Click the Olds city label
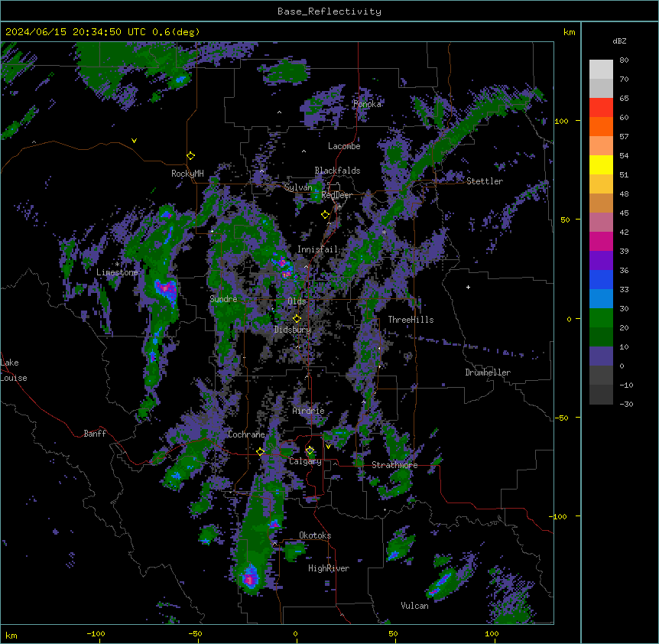659x644 pixels. (297, 301)
